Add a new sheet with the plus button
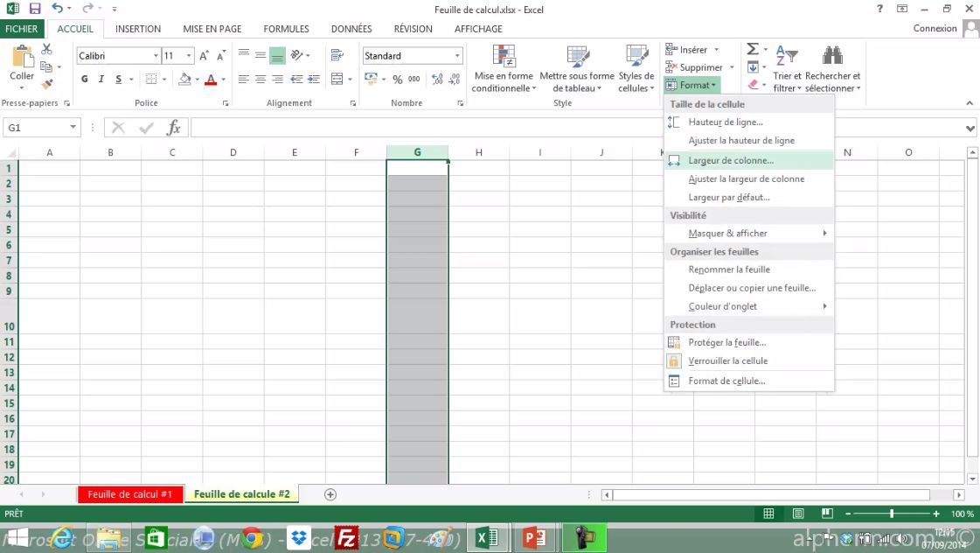The height and width of the screenshot is (553, 980). pos(330,494)
